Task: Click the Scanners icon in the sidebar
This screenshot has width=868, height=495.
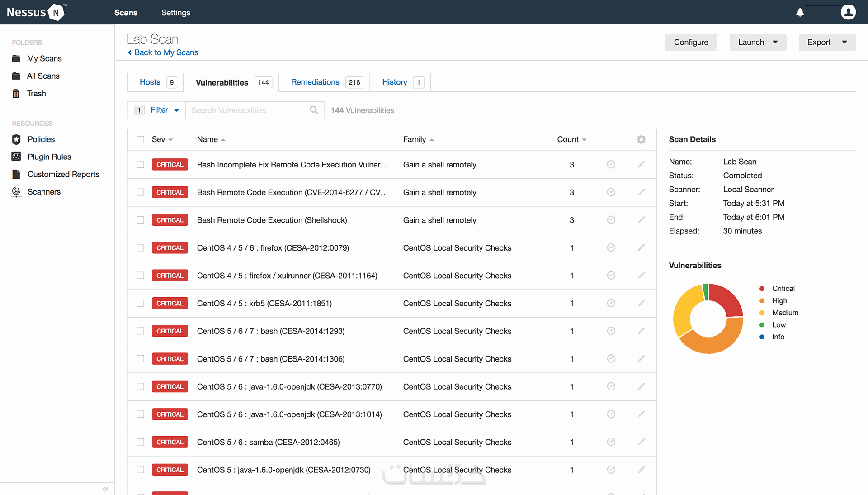Action: click(16, 192)
